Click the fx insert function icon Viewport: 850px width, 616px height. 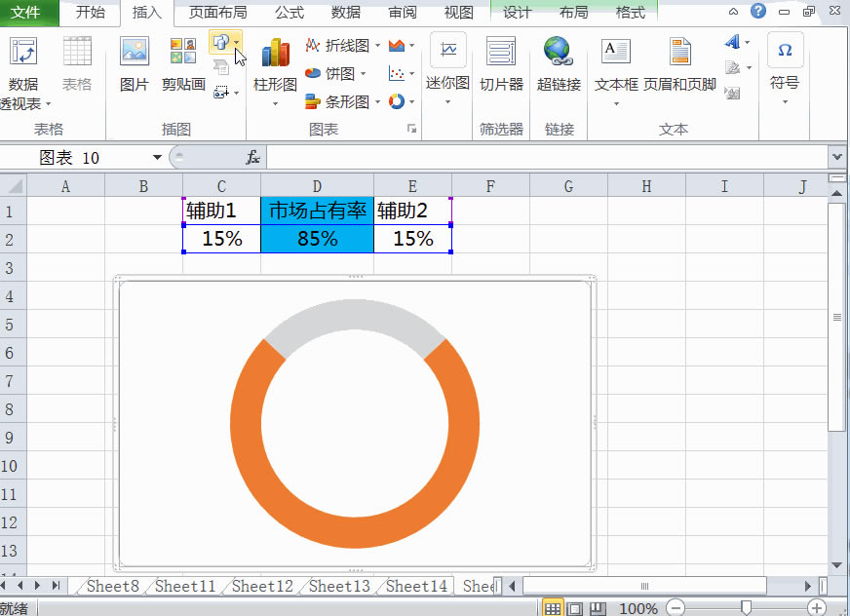point(252,157)
